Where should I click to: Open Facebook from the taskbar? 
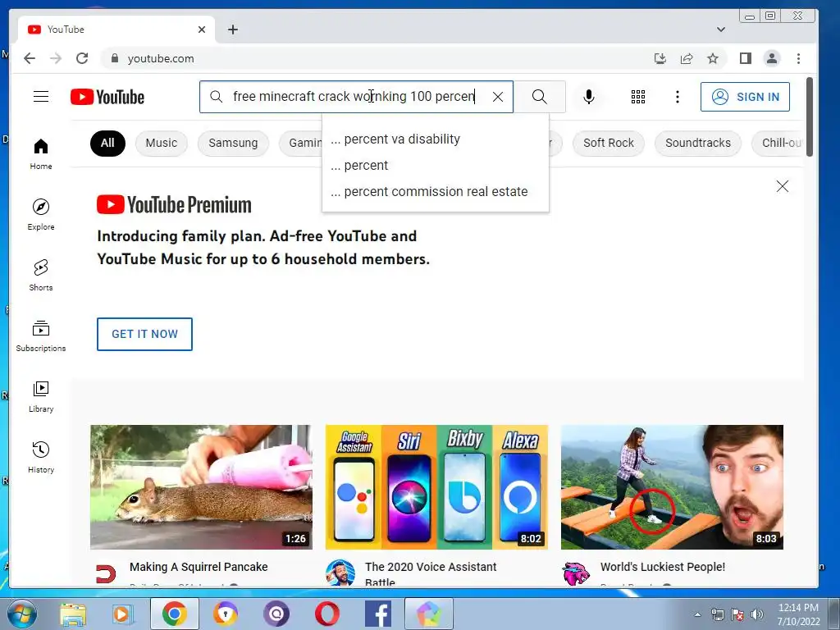click(377, 614)
